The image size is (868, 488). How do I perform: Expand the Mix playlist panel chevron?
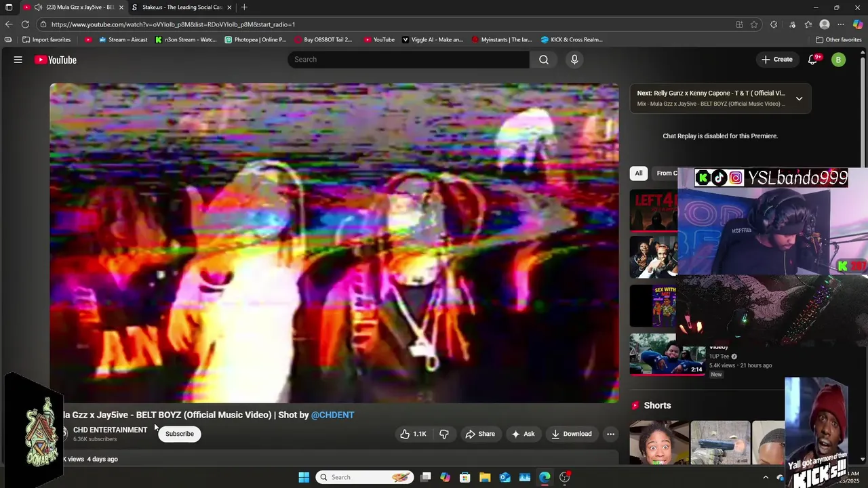[800, 98]
